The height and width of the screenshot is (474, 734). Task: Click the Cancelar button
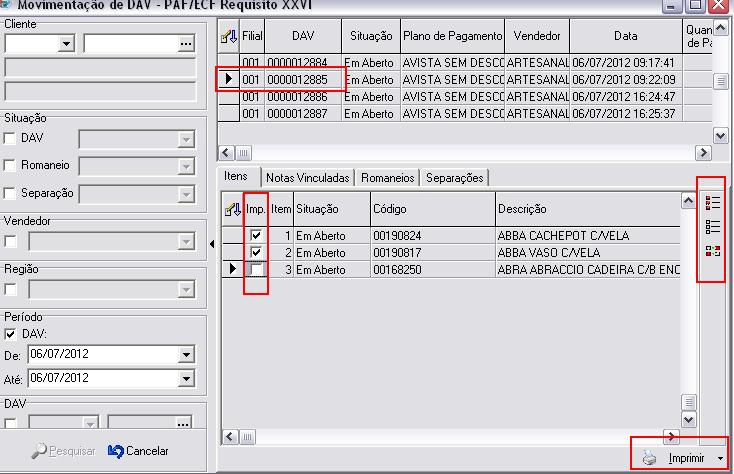tap(138, 451)
